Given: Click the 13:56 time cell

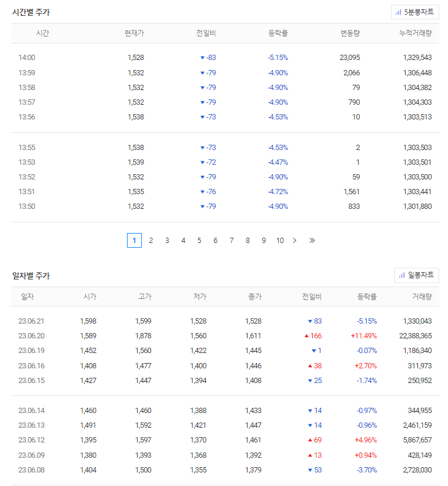Looking at the screenshot, I should [26, 117].
